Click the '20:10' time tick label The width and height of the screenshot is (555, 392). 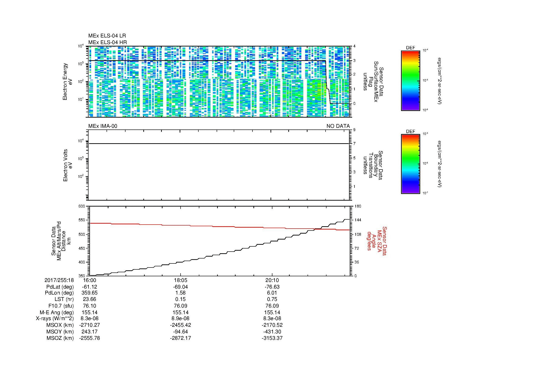click(x=272, y=280)
